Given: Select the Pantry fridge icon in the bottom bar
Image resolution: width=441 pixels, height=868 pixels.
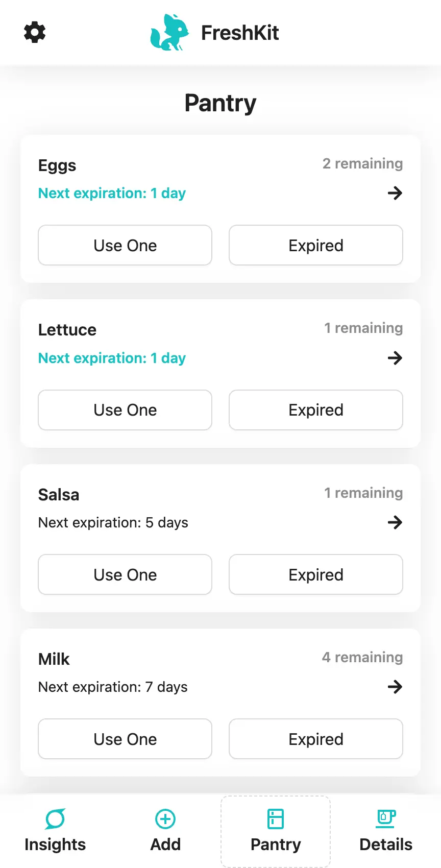Looking at the screenshot, I should point(276,819).
